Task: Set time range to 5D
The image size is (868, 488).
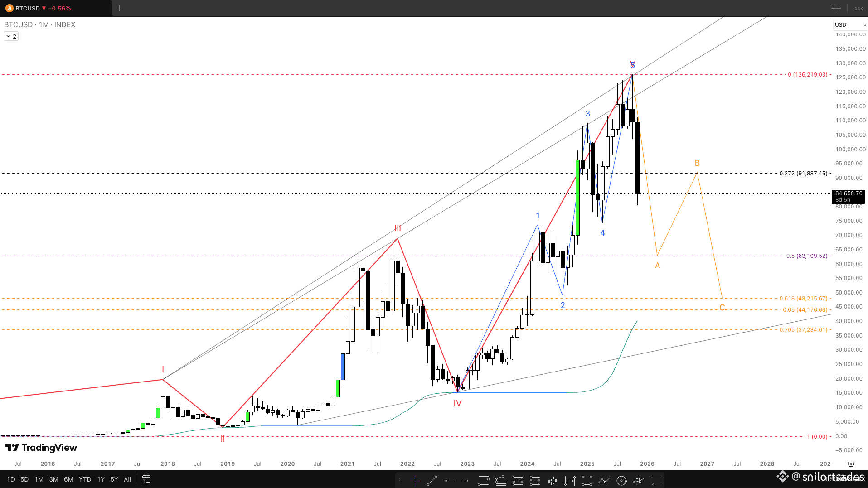Action: [x=24, y=479]
